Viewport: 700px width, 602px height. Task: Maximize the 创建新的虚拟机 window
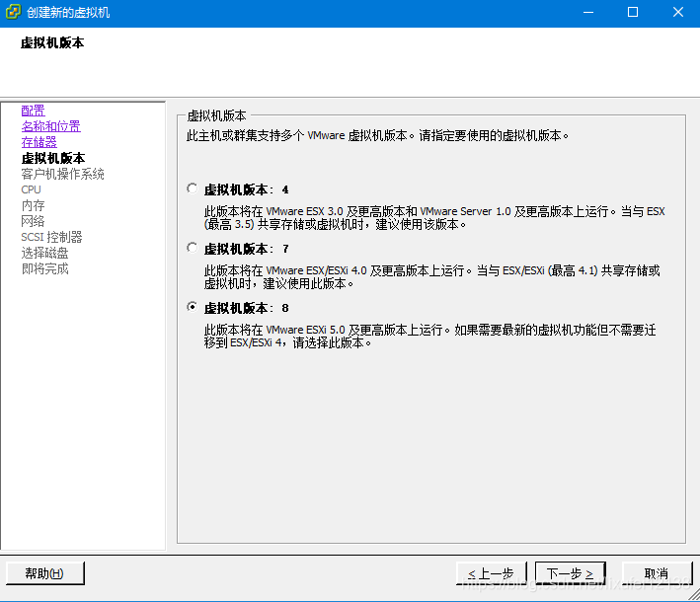coord(633,12)
